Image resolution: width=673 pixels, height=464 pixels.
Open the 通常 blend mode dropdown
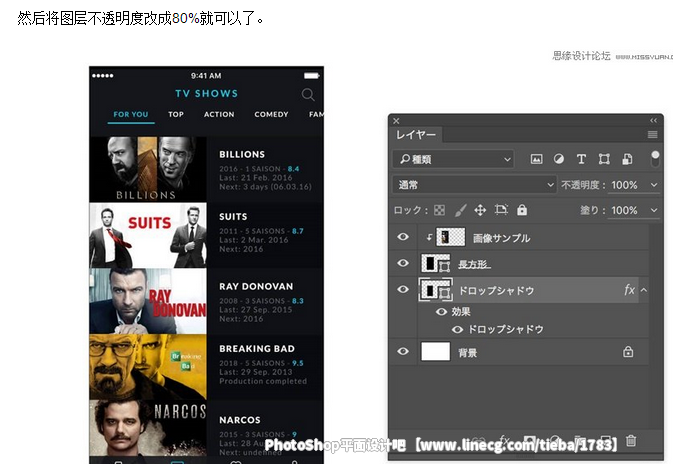click(x=475, y=185)
